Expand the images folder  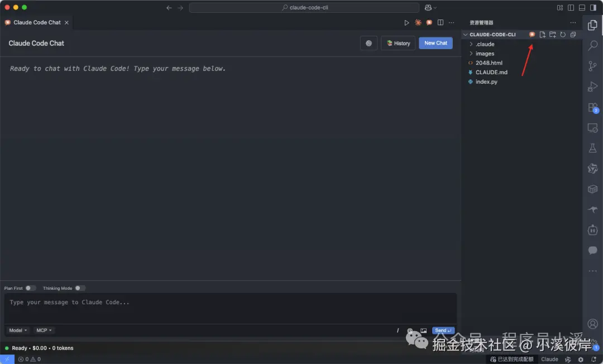(x=485, y=54)
